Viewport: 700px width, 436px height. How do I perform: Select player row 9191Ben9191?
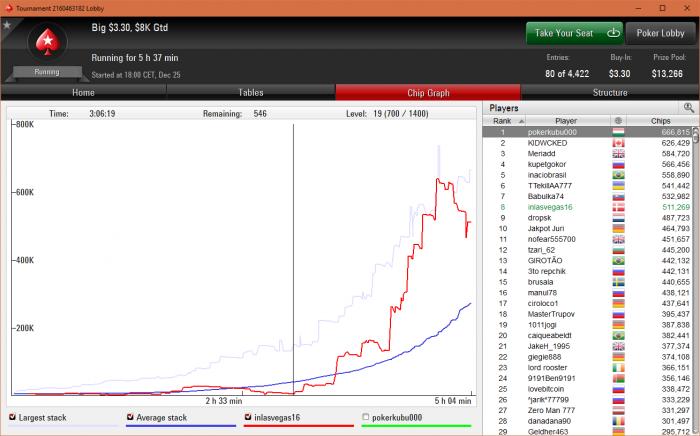coord(587,378)
